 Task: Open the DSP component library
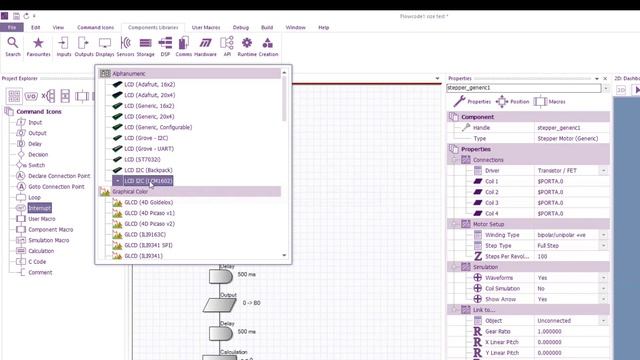click(165, 47)
